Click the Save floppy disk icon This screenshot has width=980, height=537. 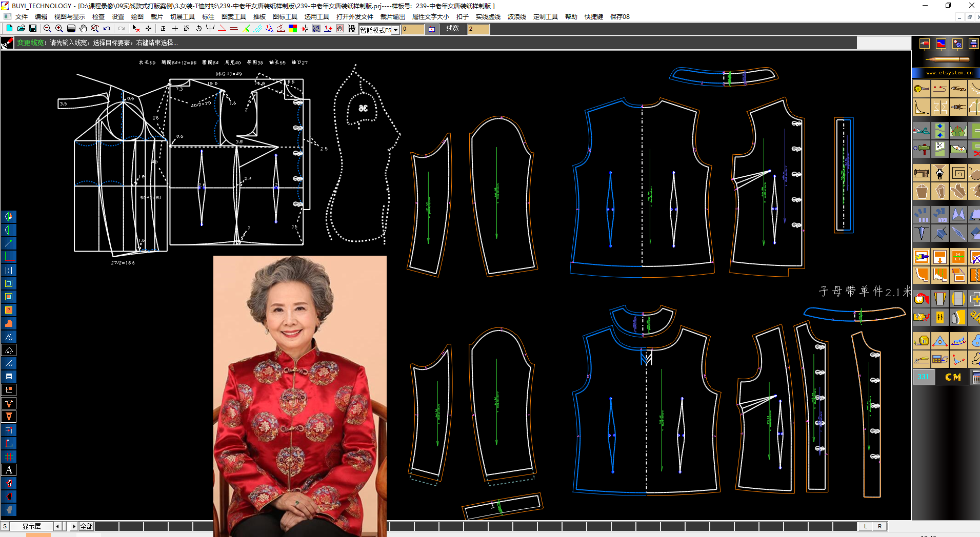click(33, 29)
